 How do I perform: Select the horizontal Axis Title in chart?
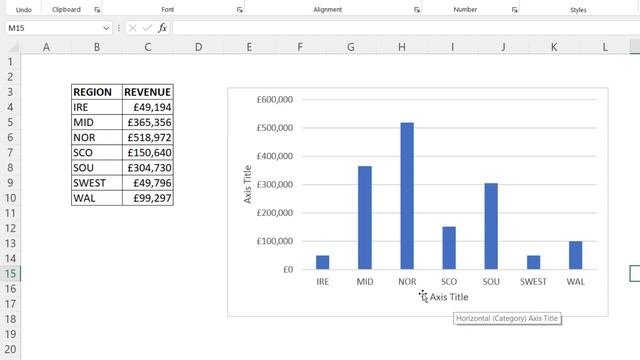coord(449,297)
